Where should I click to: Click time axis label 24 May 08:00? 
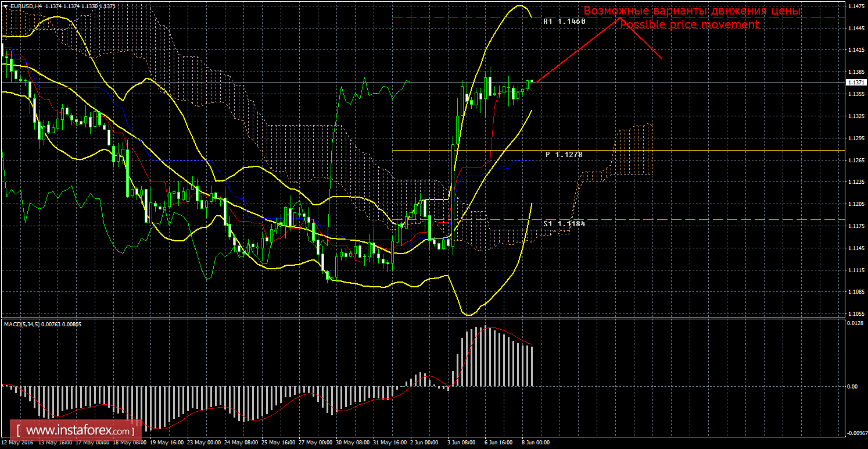[x=240, y=443]
